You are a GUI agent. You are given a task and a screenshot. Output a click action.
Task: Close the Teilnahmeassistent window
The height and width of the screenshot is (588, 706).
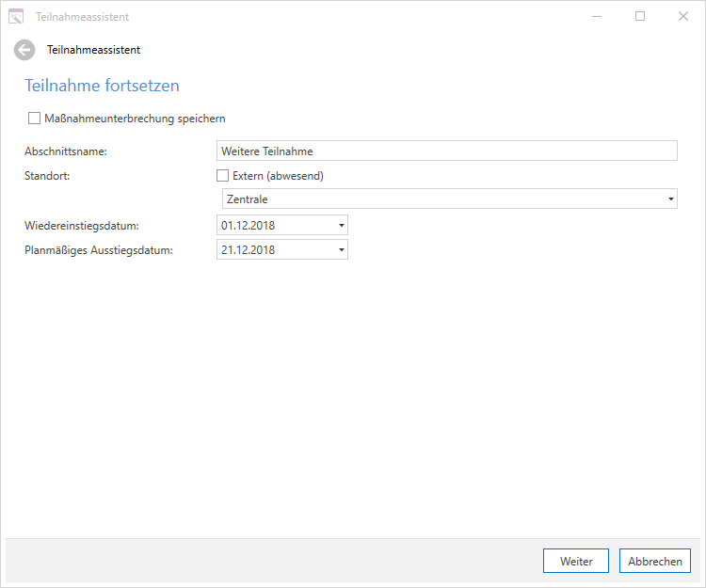(x=682, y=16)
